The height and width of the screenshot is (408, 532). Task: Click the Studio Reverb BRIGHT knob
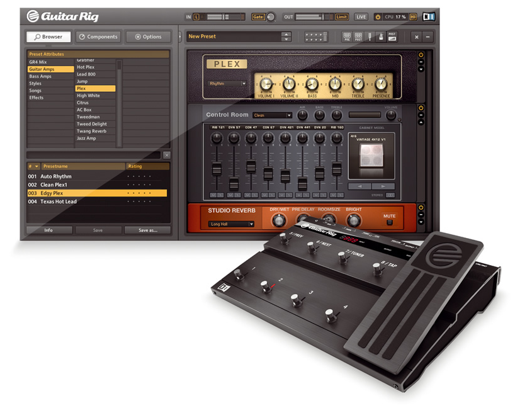pos(354,220)
